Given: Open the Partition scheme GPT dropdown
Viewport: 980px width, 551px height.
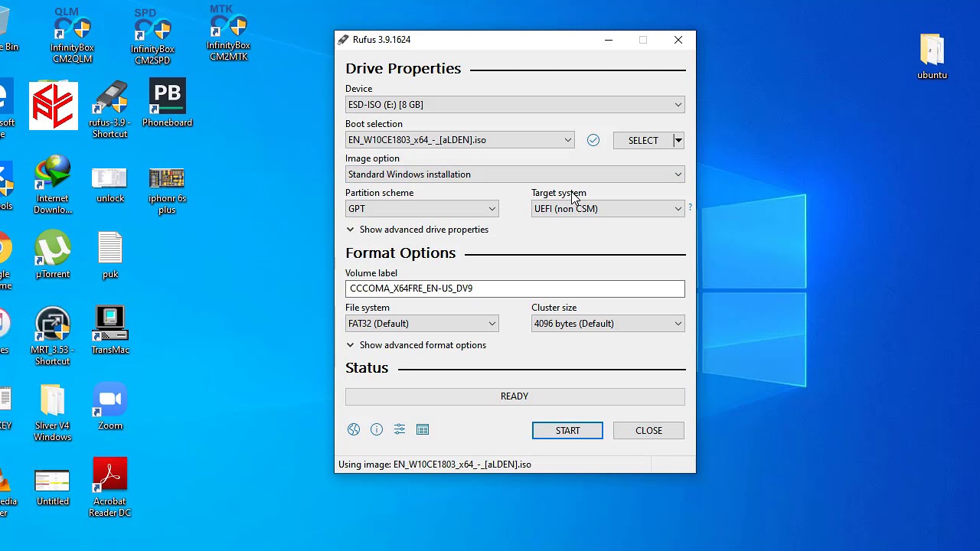Looking at the screenshot, I should tap(422, 209).
